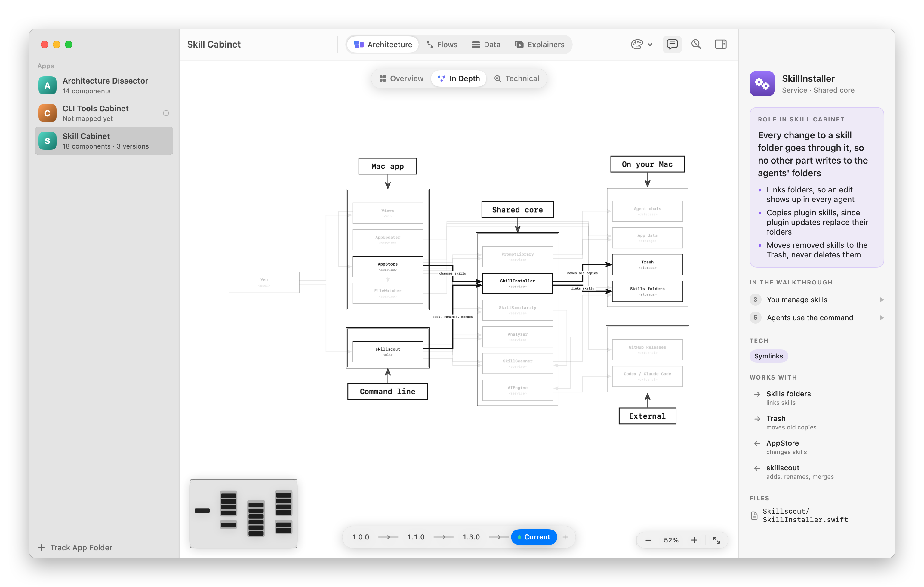Select the Technical detail level
Image resolution: width=924 pixels, height=587 pixels.
pos(516,79)
